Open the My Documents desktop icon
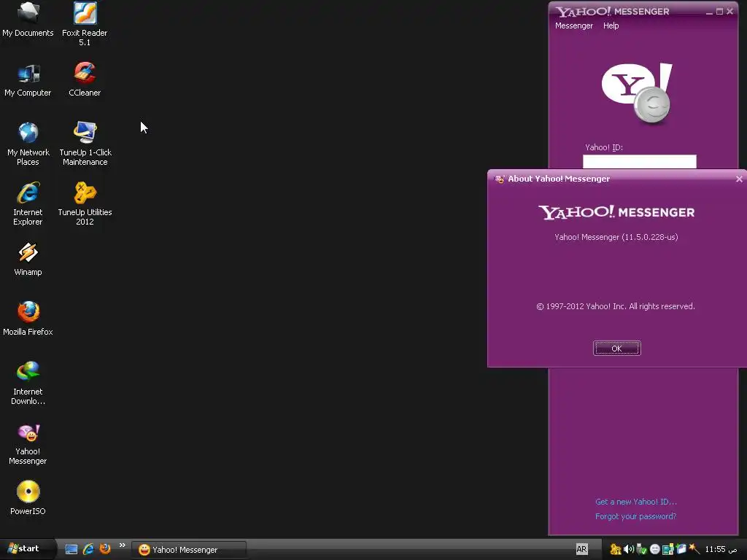 [x=28, y=20]
